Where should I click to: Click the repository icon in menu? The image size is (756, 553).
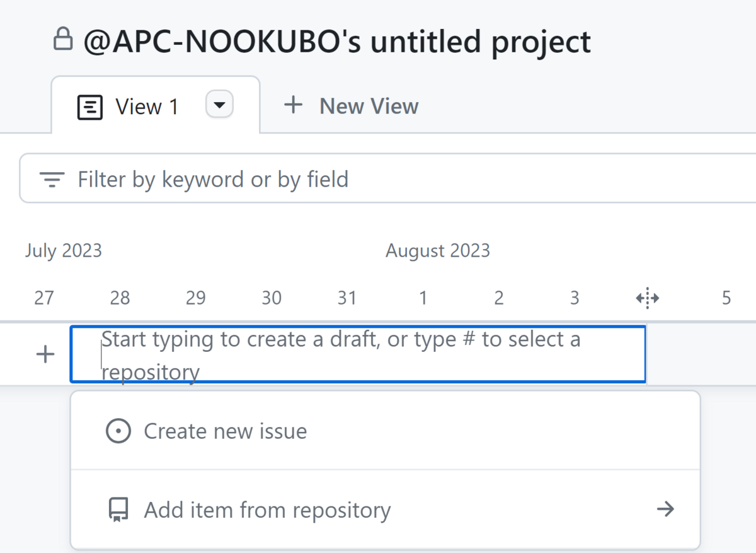(x=118, y=509)
